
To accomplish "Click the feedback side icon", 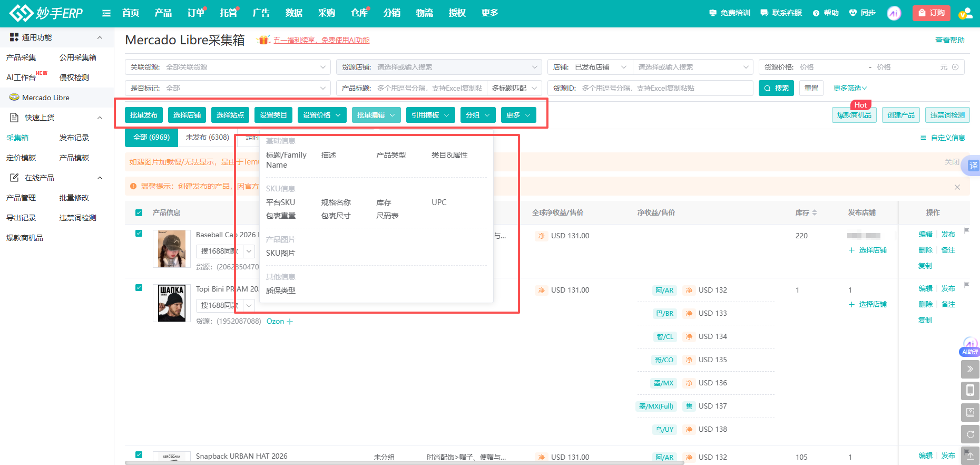I will click(x=970, y=412).
